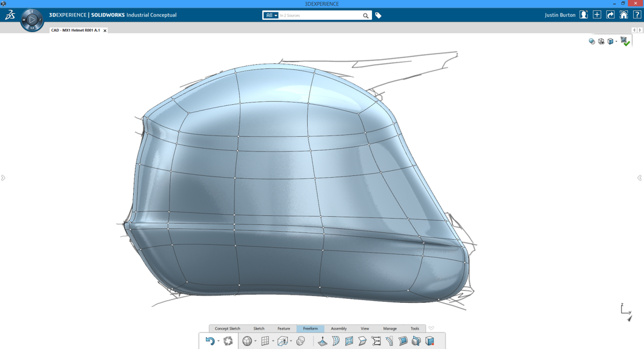Viewport: 644px width, 349px height.
Task: Select the push-pull surface manipulation icon
Action: tap(322, 341)
